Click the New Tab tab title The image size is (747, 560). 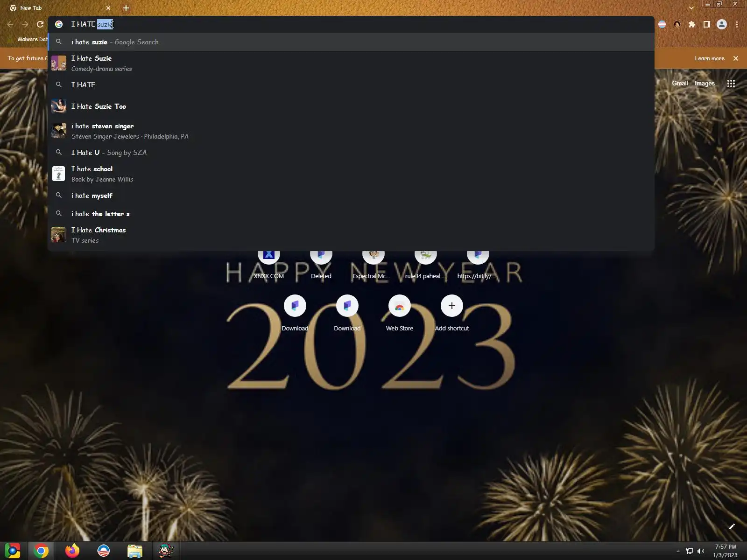click(x=31, y=8)
